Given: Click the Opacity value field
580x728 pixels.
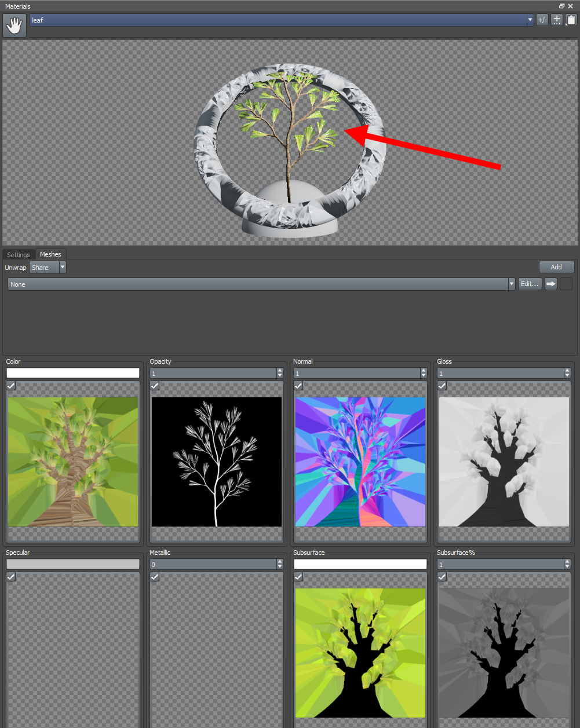Looking at the screenshot, I should [213, 374].
